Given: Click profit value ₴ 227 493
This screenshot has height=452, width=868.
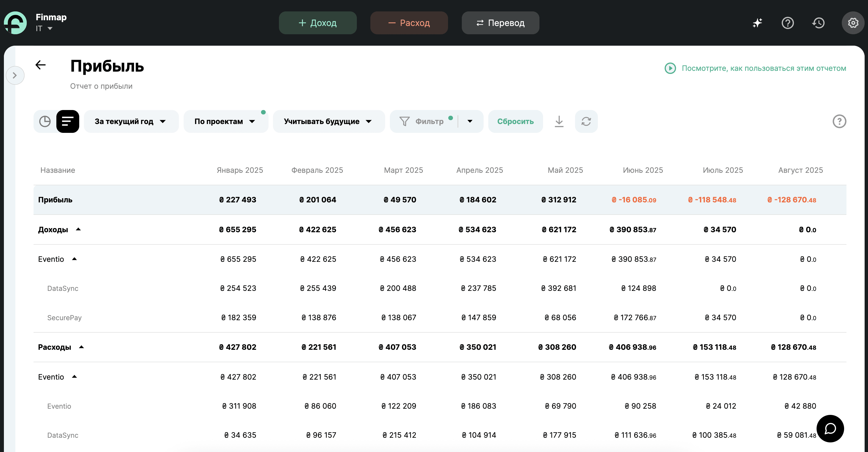Looking at the screenshot, I should (238, 200).
